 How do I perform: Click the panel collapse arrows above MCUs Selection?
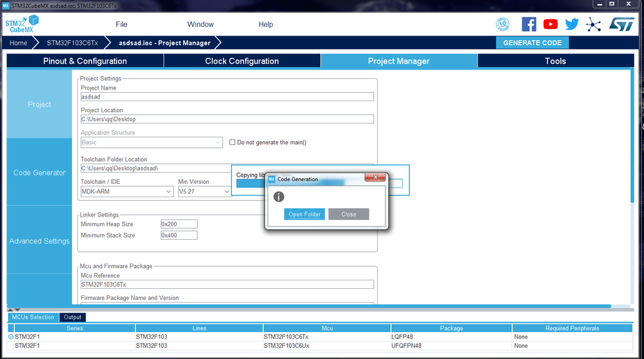tap(14, 309)
